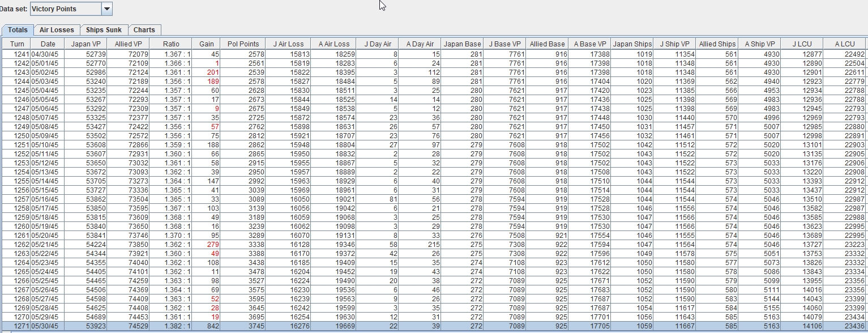Click the J Ship VP column header
The width and height of the screenshot is (868, 333).
click(675, 44)
